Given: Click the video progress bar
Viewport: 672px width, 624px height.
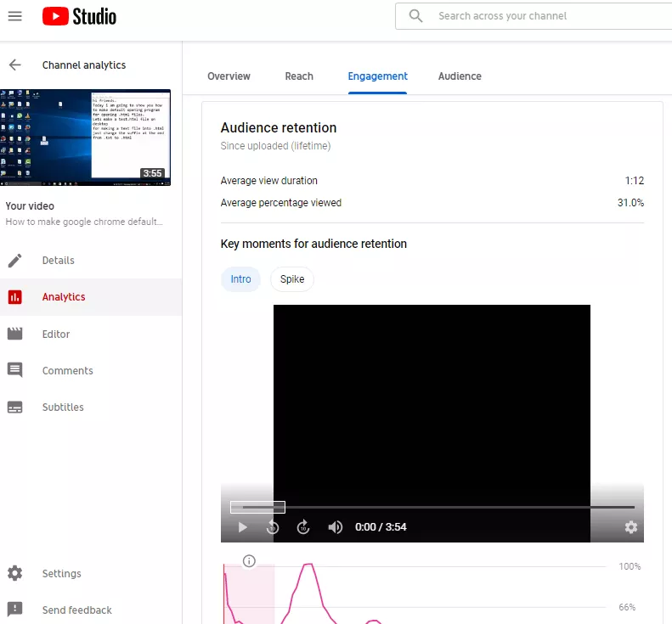Looking at the screenshot, I should click(432, 507).
